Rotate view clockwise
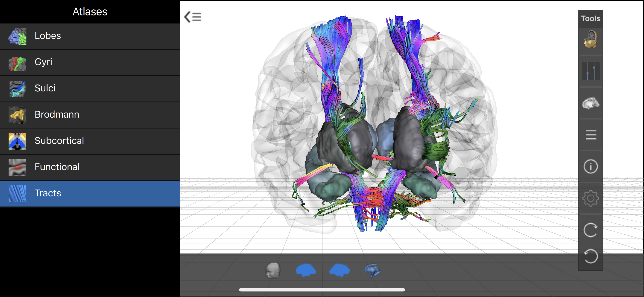The height and width of the screenshot is (297, 644). click(591, 230)
